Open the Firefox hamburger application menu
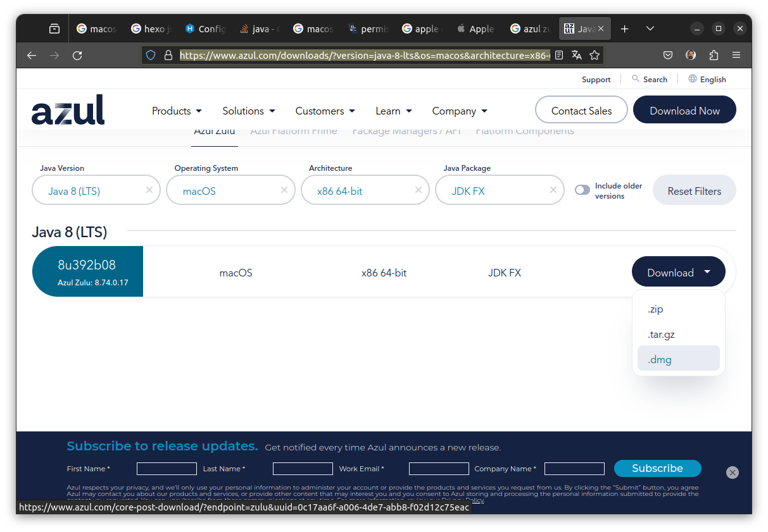 (736, 56)
